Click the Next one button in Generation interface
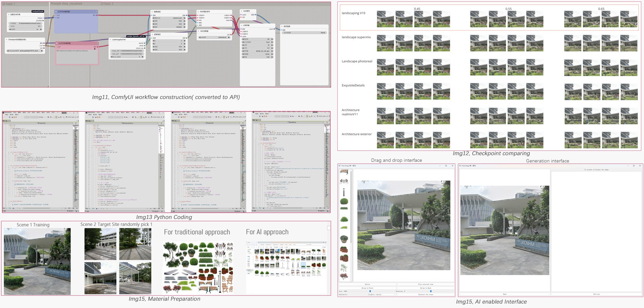Image resolution: width=644 pixels, height=308 pixels. point(596,294)
